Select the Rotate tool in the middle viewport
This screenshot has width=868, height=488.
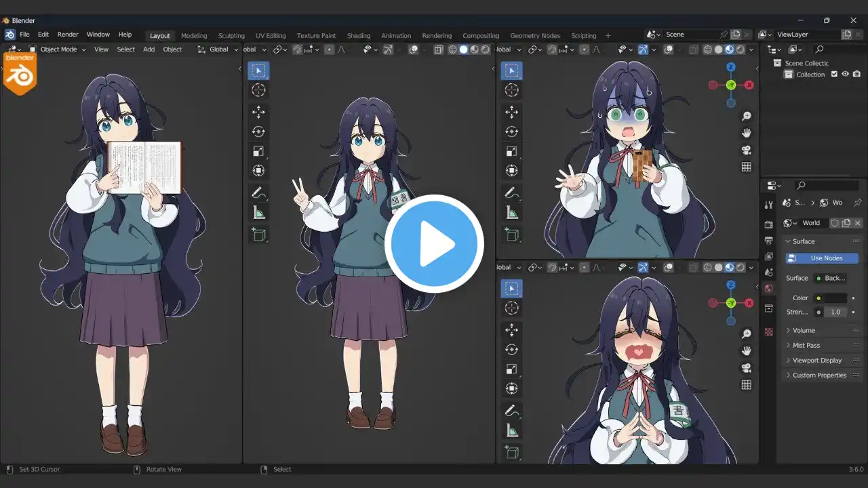[258, 132]
